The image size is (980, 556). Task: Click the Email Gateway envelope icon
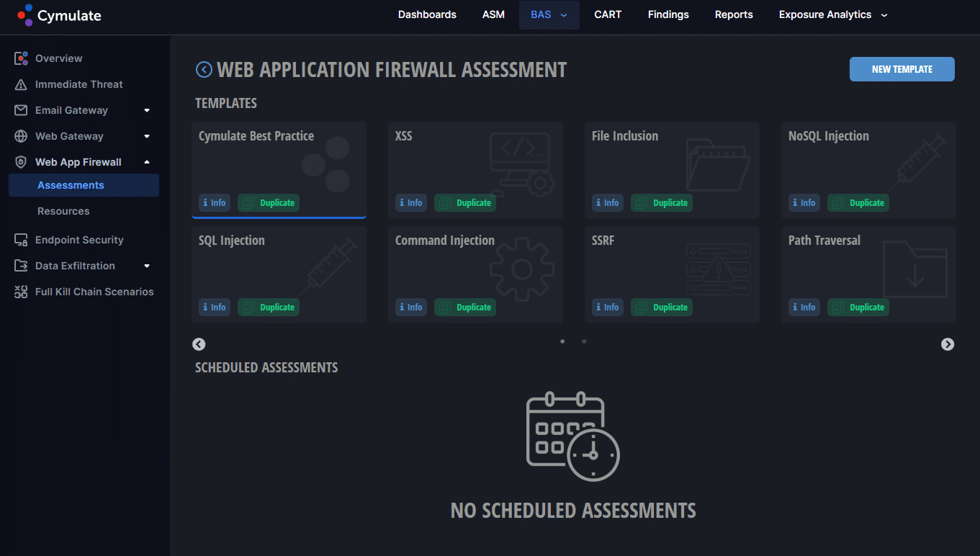[21, 110]
